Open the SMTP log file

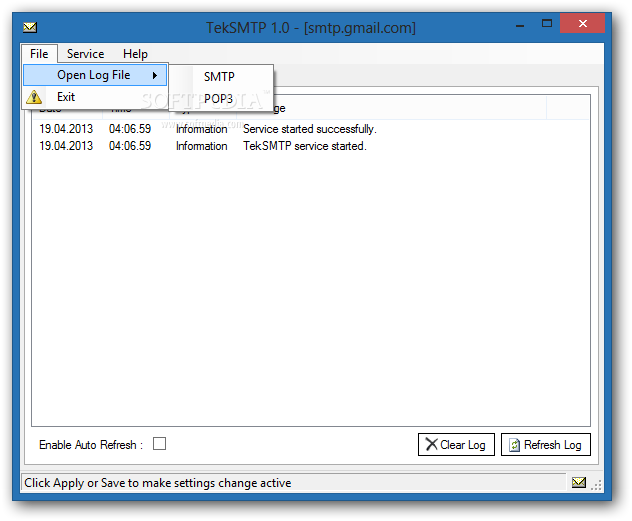point(221,77)
